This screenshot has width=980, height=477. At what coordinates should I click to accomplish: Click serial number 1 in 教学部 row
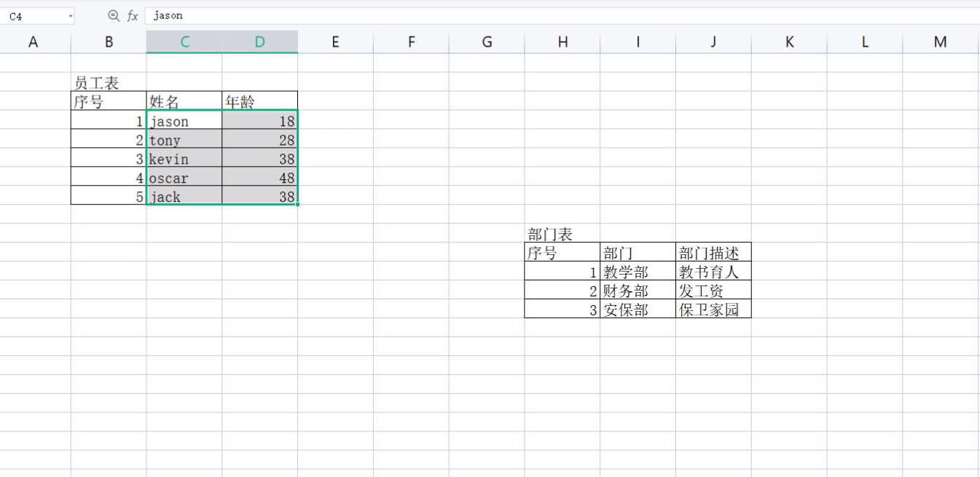click(x=562, y=272)
